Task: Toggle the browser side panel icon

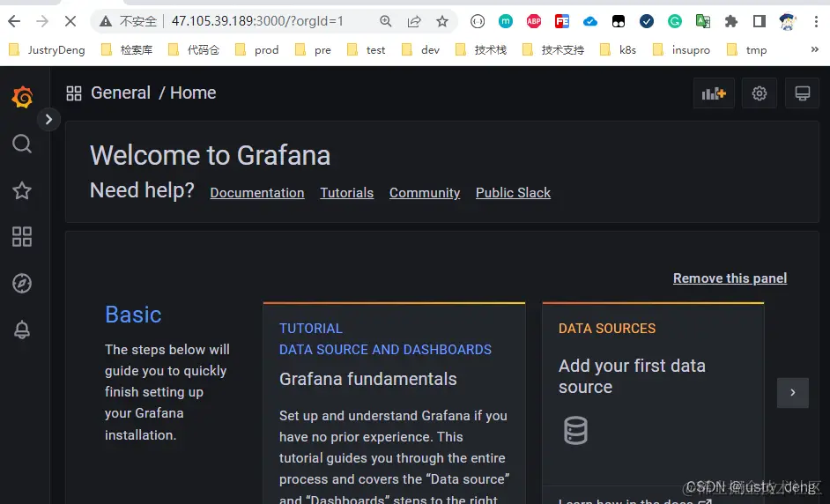Action: point(759,21)
